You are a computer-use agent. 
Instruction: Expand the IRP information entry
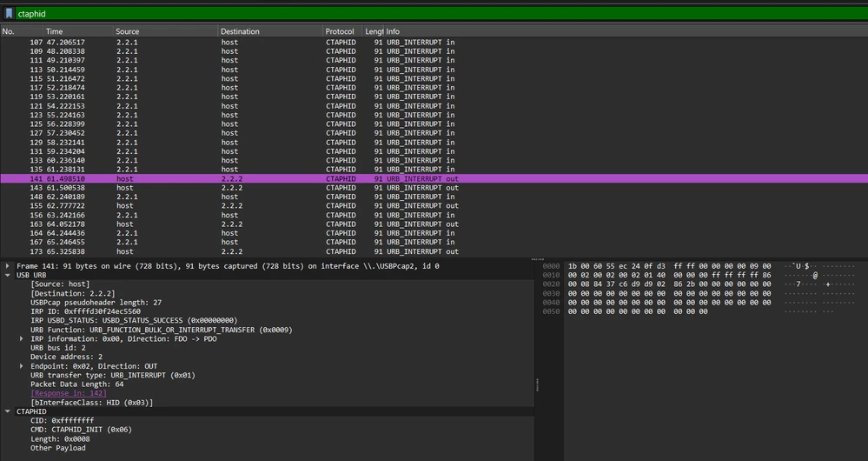22,338
